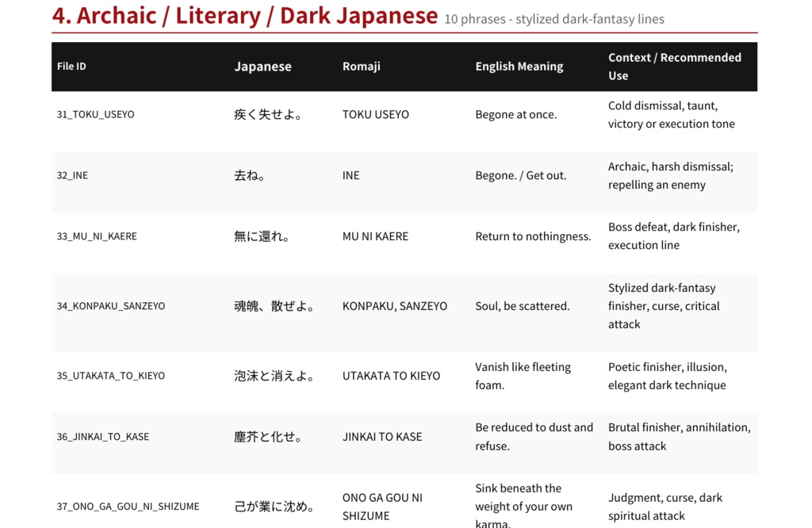The image size is (812, 528).
Task: Click the romaji "UTAKATA TO KIEYO"
Action: pos(391,376)
